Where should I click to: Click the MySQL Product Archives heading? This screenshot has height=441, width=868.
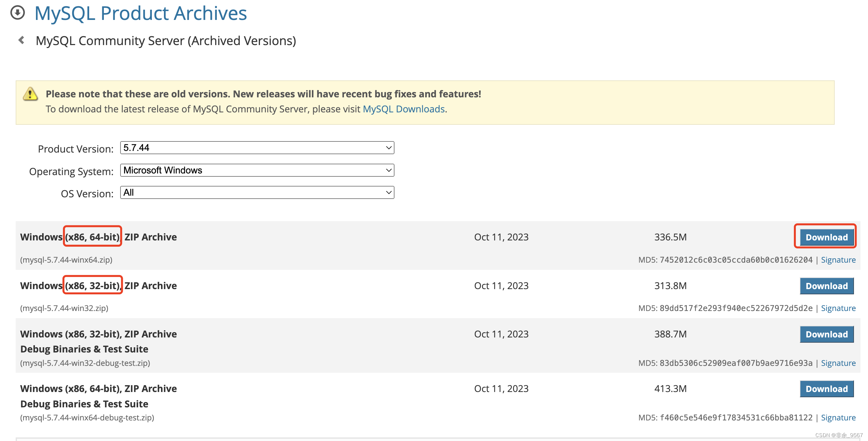click(140, 13)
